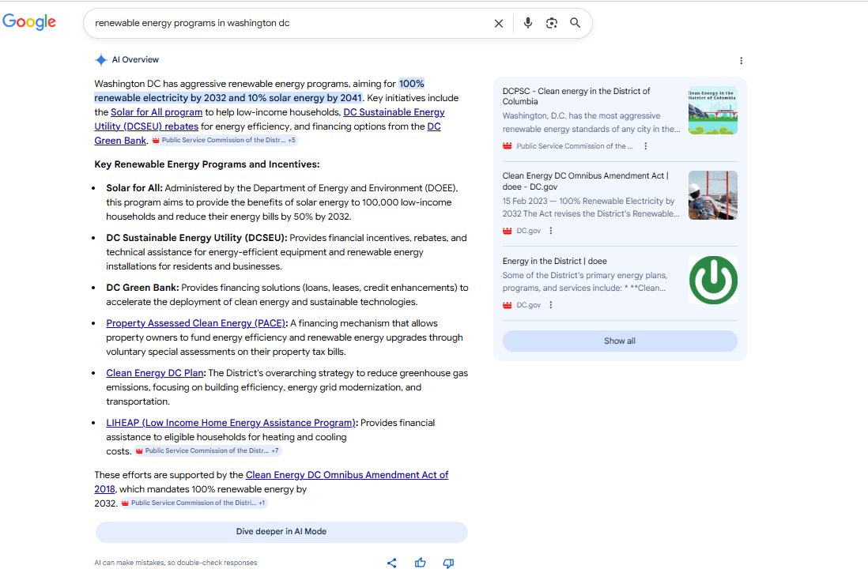
Task: Clear the search query using the X icon
Action: point(499,23)
